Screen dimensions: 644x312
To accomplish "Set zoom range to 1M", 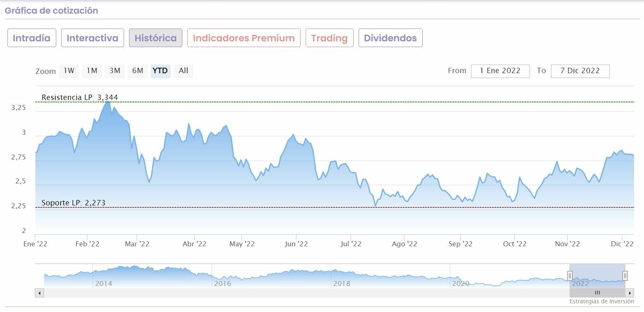I will point(92,71).
